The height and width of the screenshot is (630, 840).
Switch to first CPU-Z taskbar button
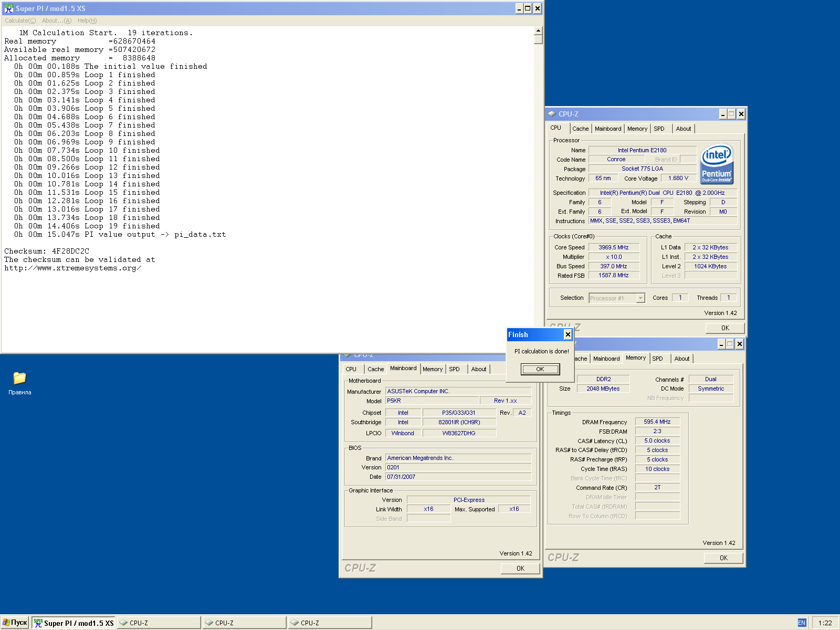(159, 623)
